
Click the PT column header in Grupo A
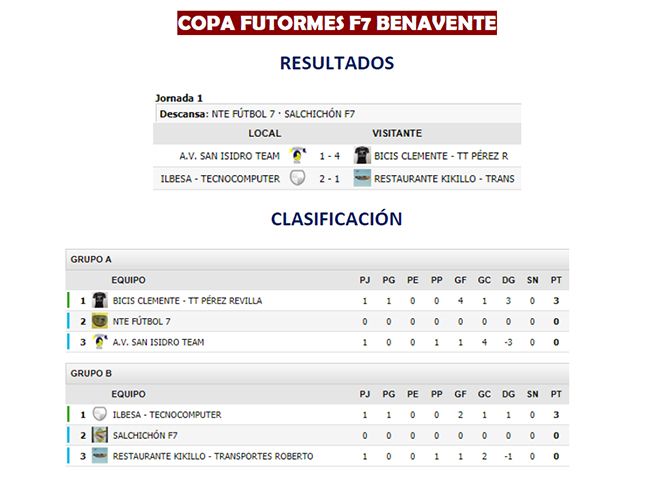coord(556,280)
